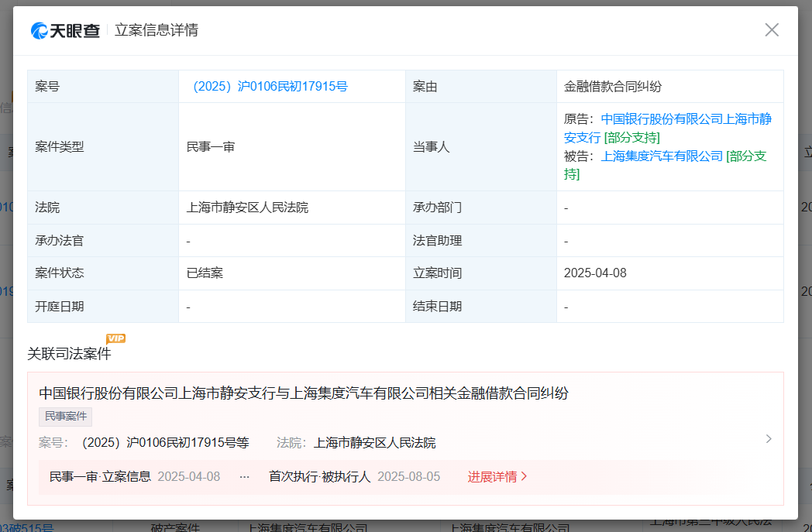Click plaintiff's green 部分支持 result tag
This screenshot has width=812, height=532.
click(631, 137)
